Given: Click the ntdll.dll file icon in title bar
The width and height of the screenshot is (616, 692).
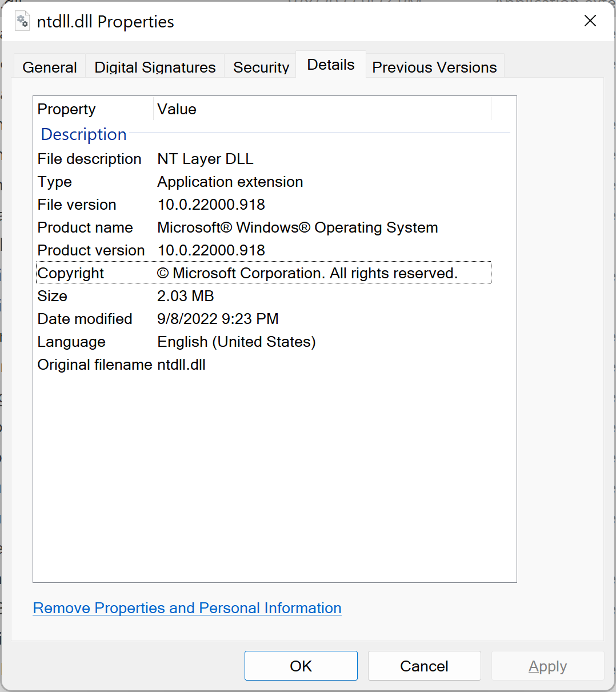Looking at the screenshot, I should click(22, 21).
